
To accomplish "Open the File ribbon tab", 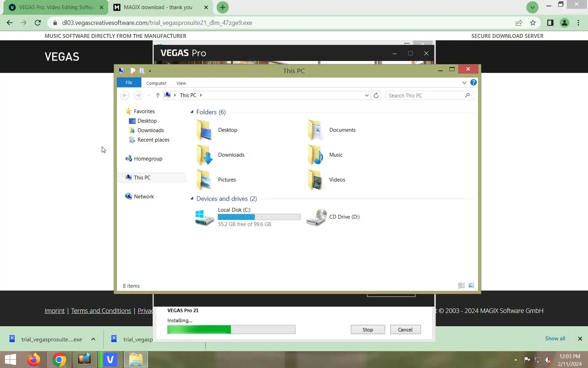I will (129, 83).
